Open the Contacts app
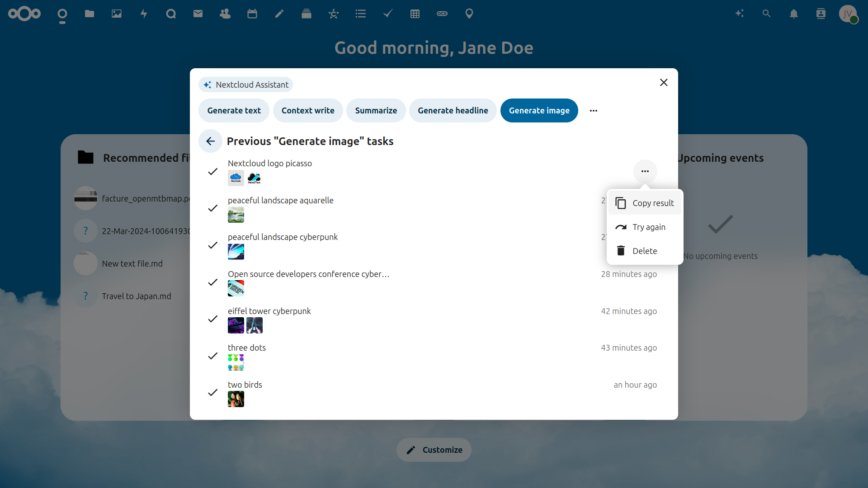Viewport: 868px width, 488px height. pyautogui.click(x=225, y=14)
